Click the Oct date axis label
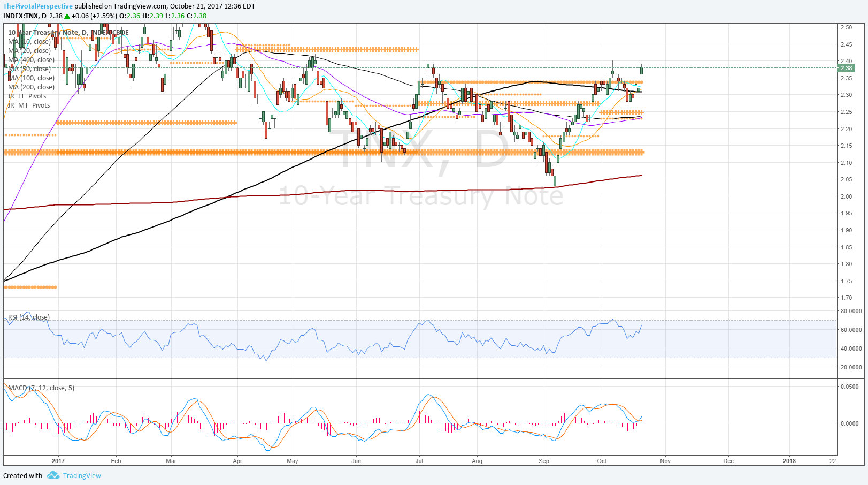 (602, 461)
